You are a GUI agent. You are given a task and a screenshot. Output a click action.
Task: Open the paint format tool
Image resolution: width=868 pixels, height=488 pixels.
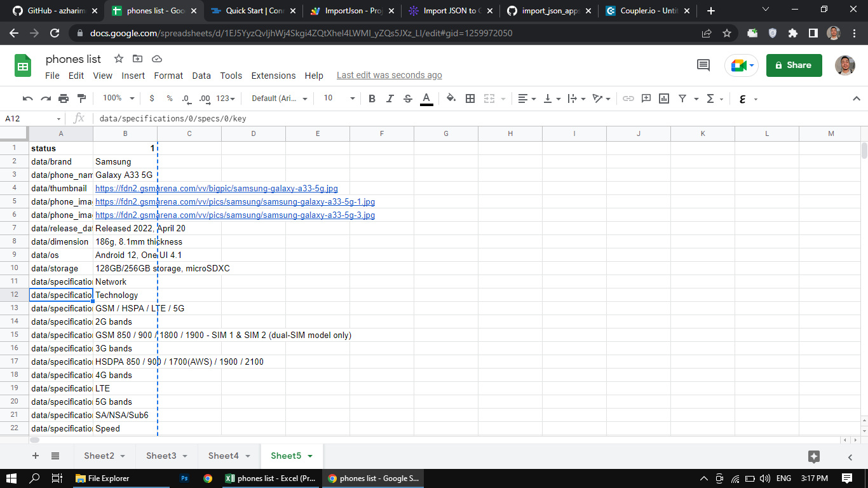(x=81, y=98)
